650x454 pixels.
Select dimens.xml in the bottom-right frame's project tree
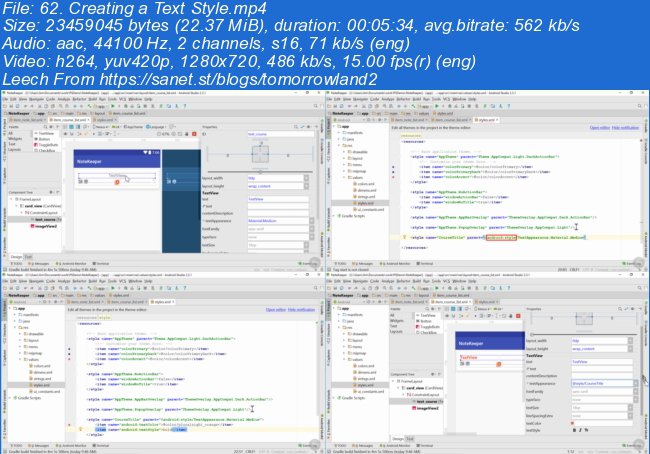click(364, 372)
